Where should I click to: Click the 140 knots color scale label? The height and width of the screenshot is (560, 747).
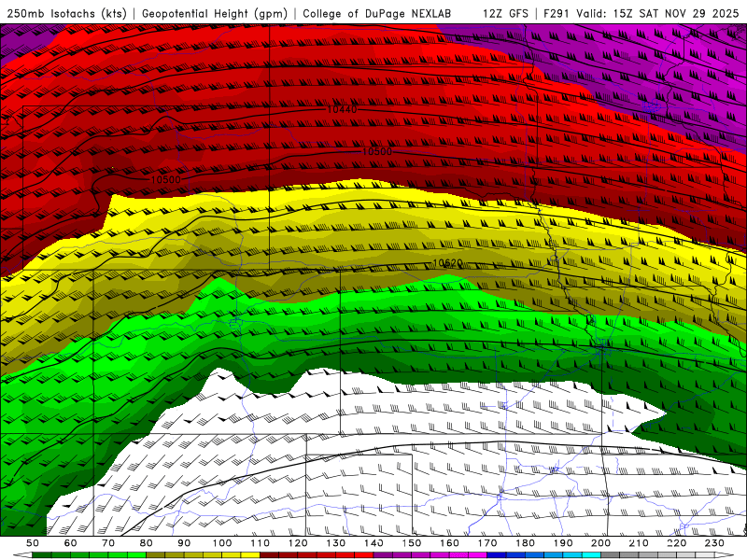point(373,543)
